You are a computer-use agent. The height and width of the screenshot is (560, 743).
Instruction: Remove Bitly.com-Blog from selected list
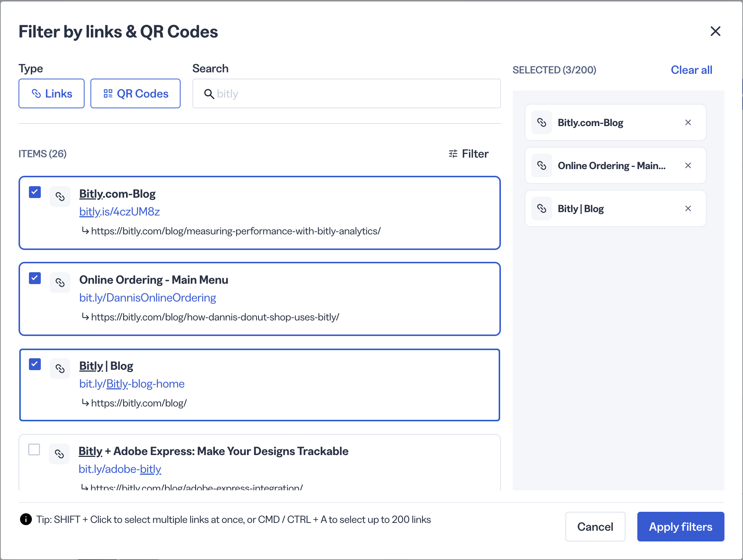coord(688,122)
